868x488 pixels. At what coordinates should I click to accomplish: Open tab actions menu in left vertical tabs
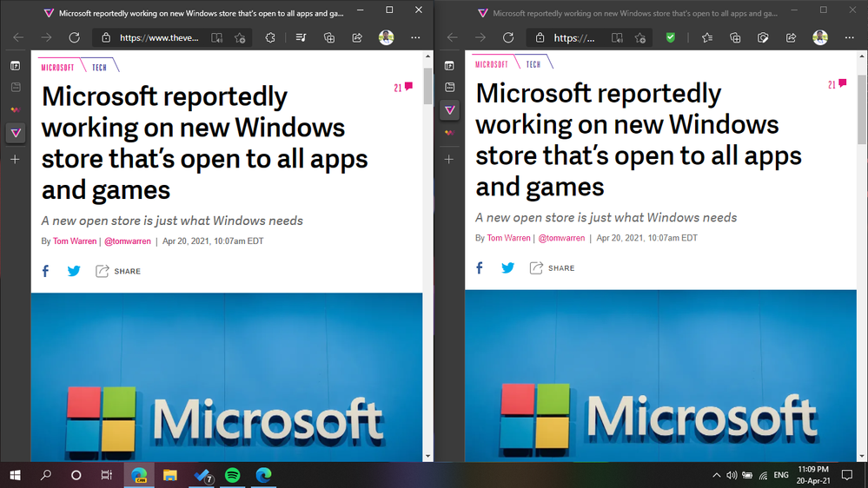click(16, 66)
